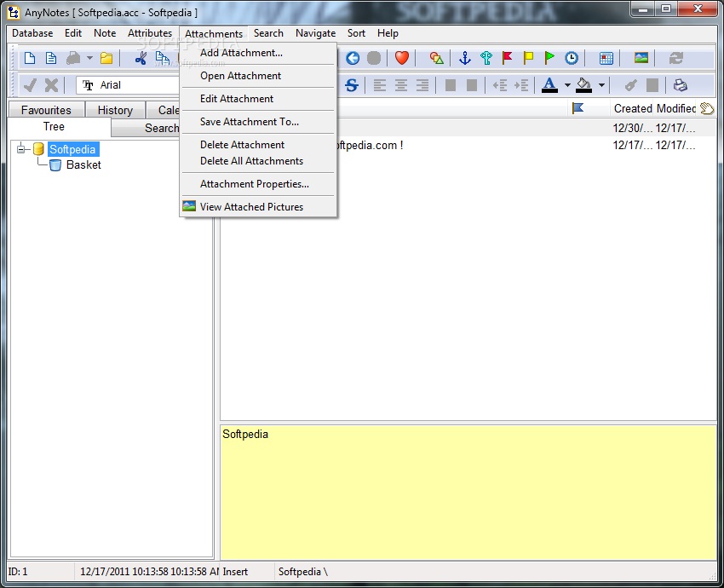Image resolution: width=724 pixels, height=588 pixels.
Task: Open the Sort menu
Action: coord(356,33)
